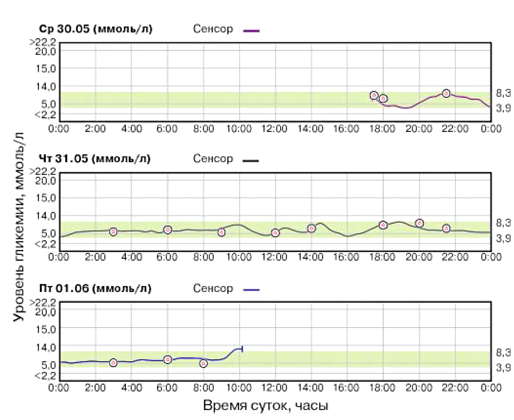Select the 3:00 calibration marker on Чт 31.05 chart

point(113,232)
